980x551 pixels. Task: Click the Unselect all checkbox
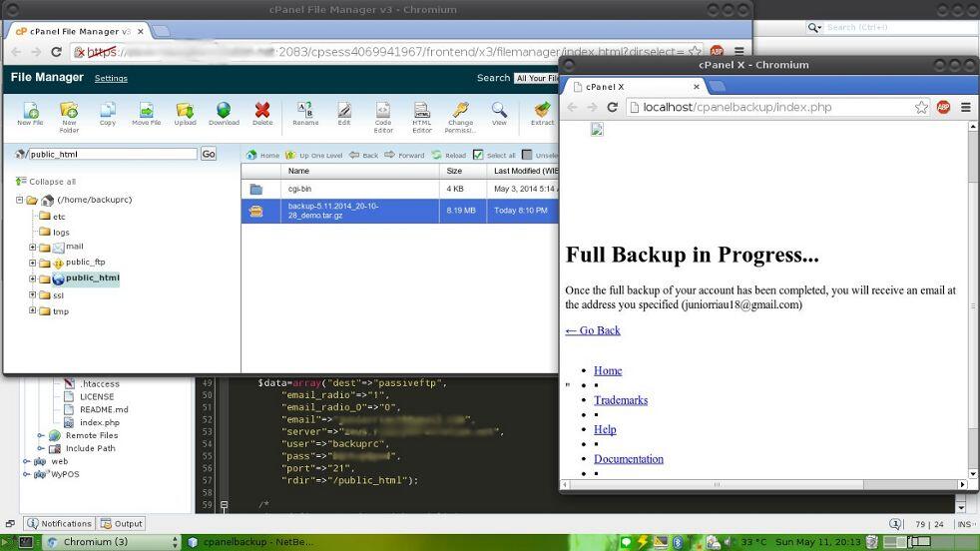pos(527,155)
